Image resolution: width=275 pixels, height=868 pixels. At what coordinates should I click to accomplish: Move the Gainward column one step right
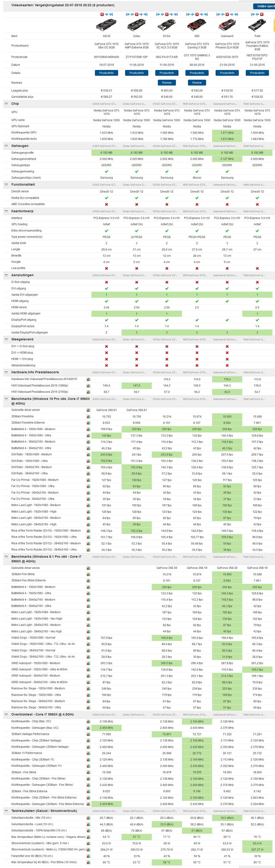tap(232, 14)
